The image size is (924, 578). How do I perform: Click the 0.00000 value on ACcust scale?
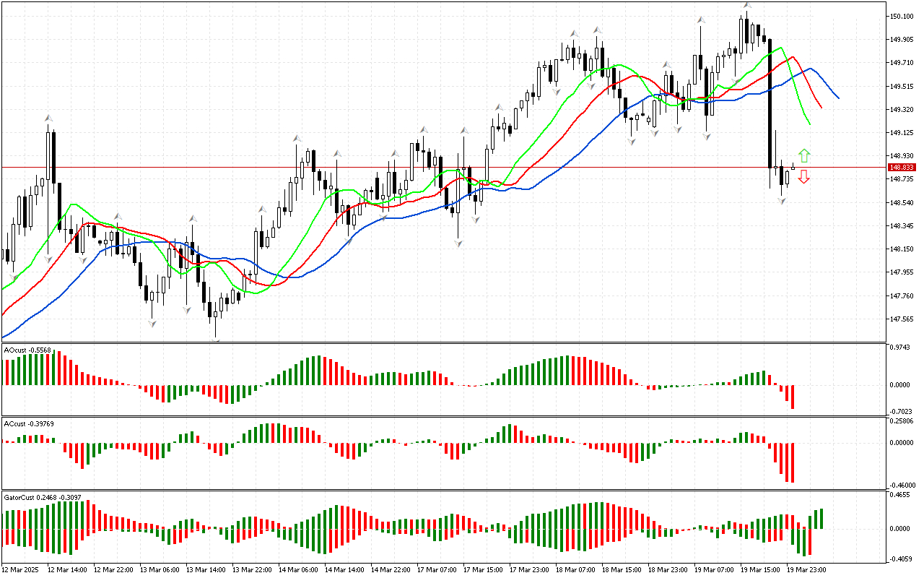pos(902,443)
